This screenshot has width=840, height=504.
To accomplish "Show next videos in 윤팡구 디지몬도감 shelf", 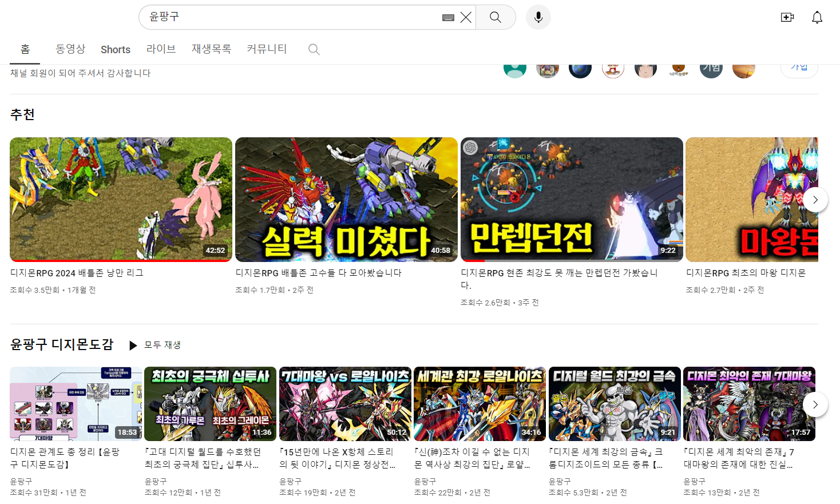I will tap(815, 404).
